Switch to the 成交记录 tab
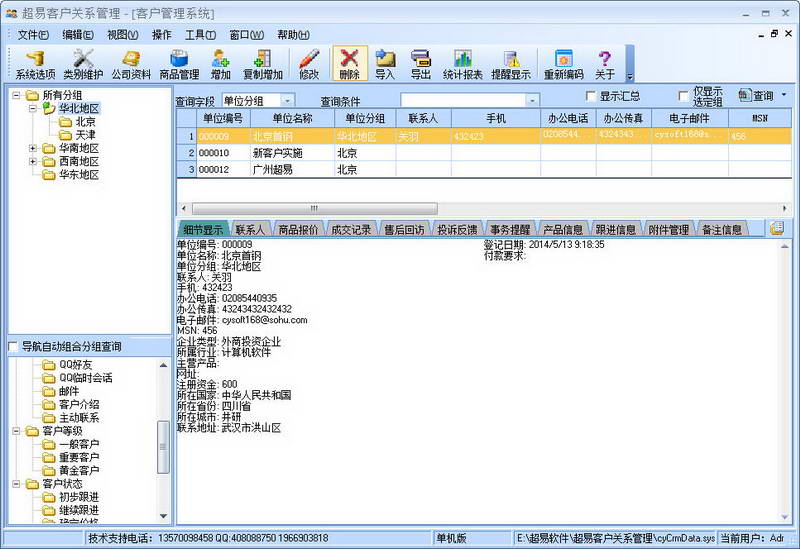The height and width of the screenshot is (549, 800). coord(351,229)
